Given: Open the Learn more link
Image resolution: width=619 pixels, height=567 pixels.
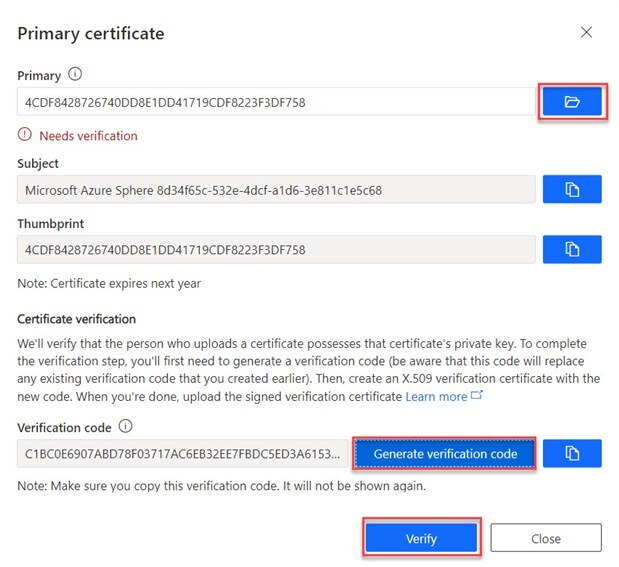Looking at the screenshot, I should point(436,397).
